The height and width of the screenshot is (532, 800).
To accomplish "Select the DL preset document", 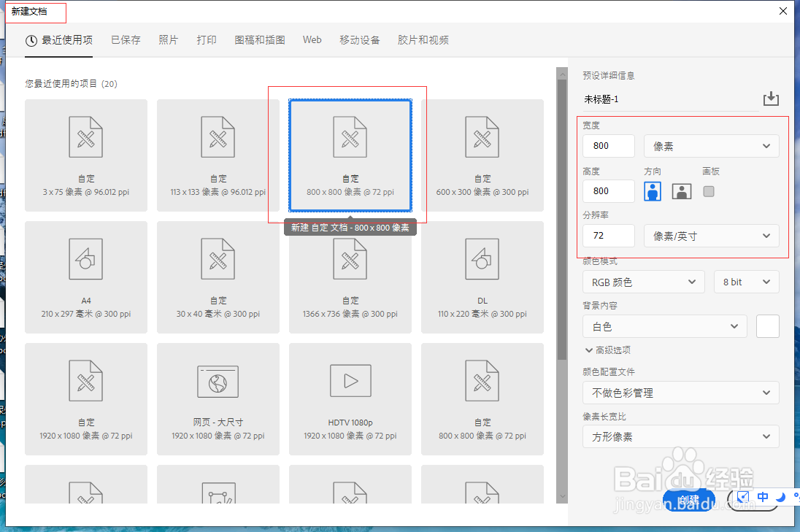I will [x=482, y=277].
